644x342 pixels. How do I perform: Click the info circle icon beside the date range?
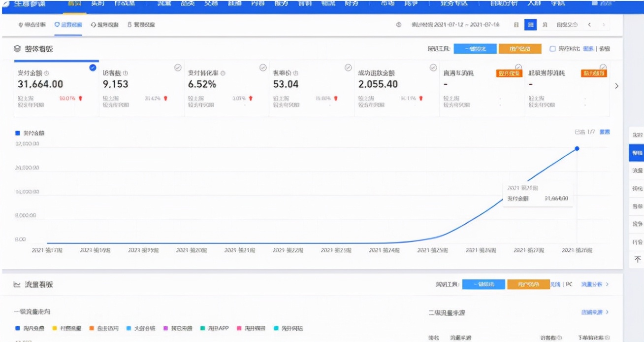click(x=398, y=25)
